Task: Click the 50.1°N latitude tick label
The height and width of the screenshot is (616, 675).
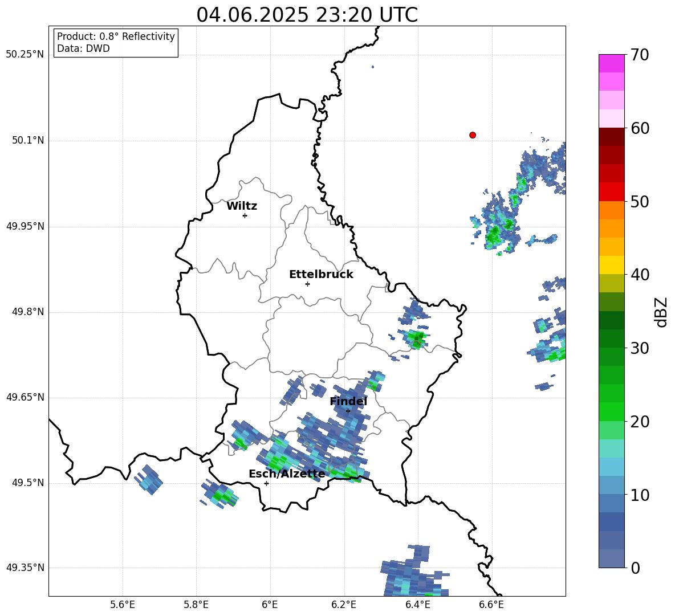Action: click(27, 141)
